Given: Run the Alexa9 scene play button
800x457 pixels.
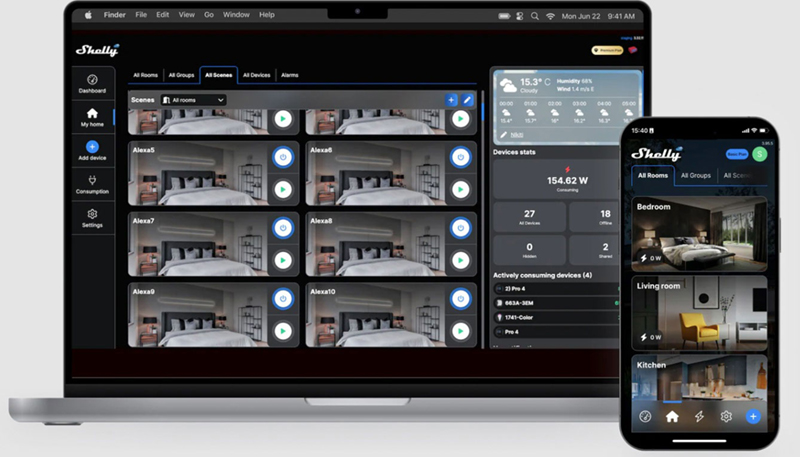Looking at the screenshot, I should [x=283, y=331].
